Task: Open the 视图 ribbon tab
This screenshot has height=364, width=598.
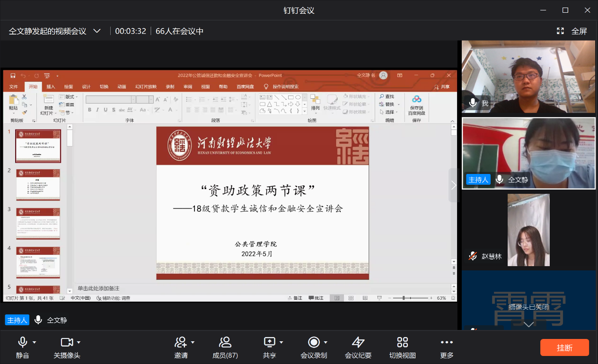Action: tap(205, 87)
